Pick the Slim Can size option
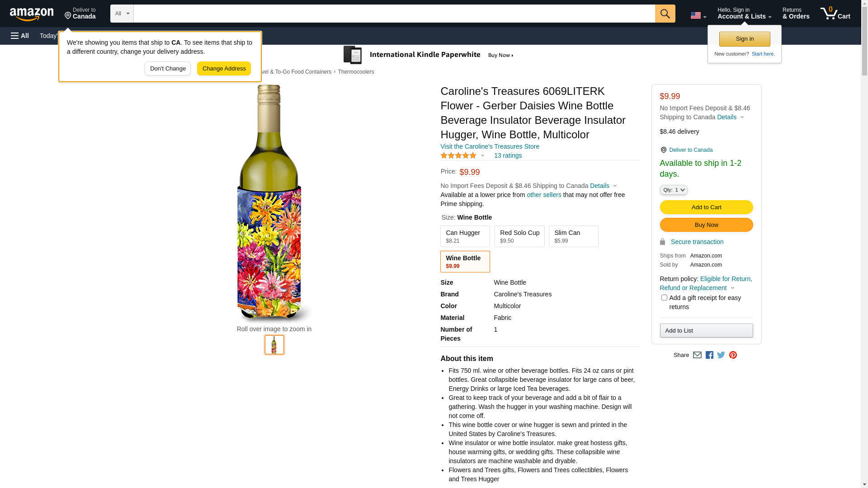 [x=573, y=236]
